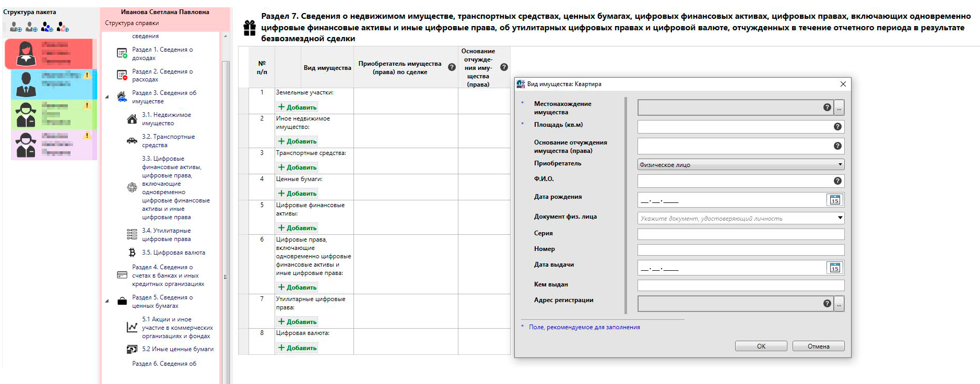Open Раздел 4. Сведения о счетах
This screenshot has width=980, height=384.
click(168, 275)
